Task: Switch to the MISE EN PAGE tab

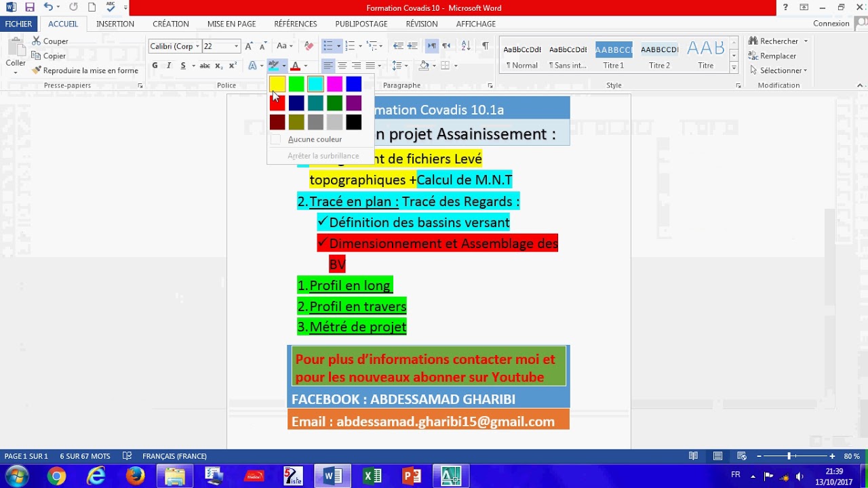Action: (231, 24)
